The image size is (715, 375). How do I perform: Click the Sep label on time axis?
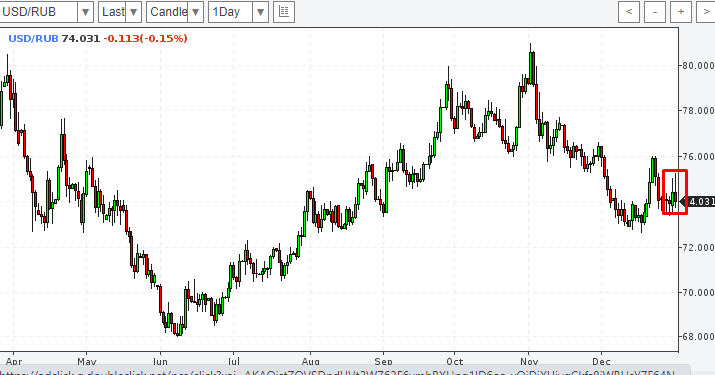pyautogui.click(x=383, y=361)
